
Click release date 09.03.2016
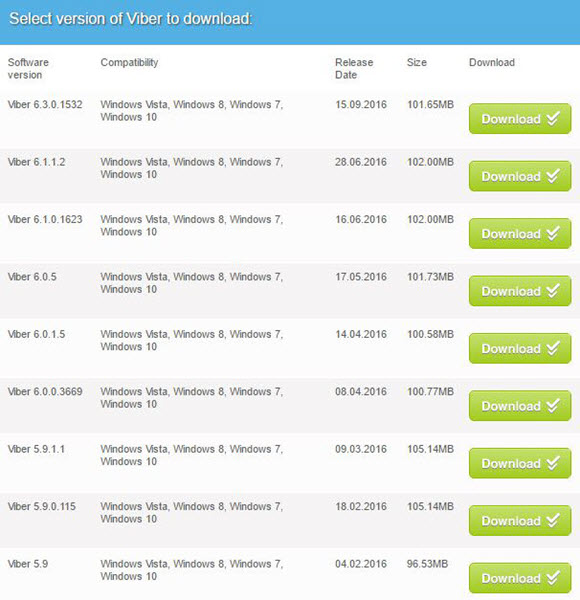(361, 449)
